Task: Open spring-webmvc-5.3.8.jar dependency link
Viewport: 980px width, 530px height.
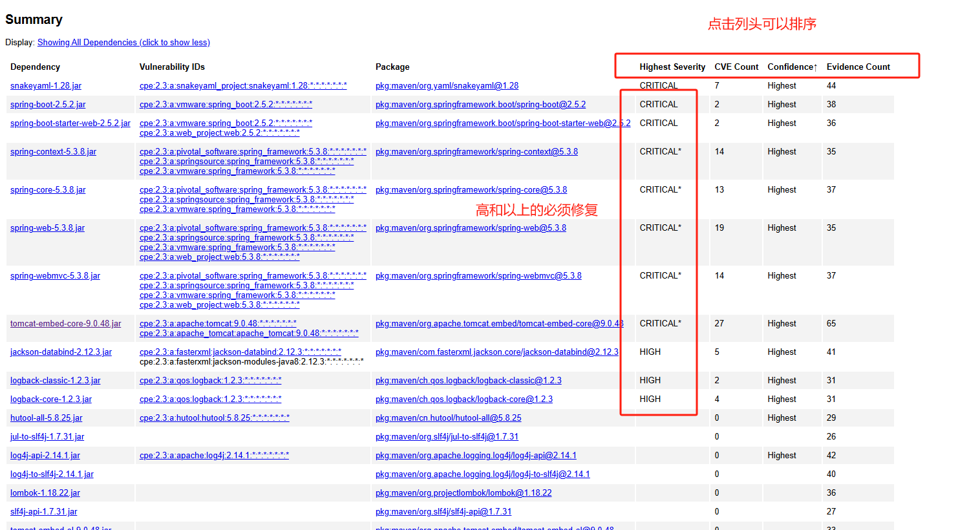Action: 55,276
